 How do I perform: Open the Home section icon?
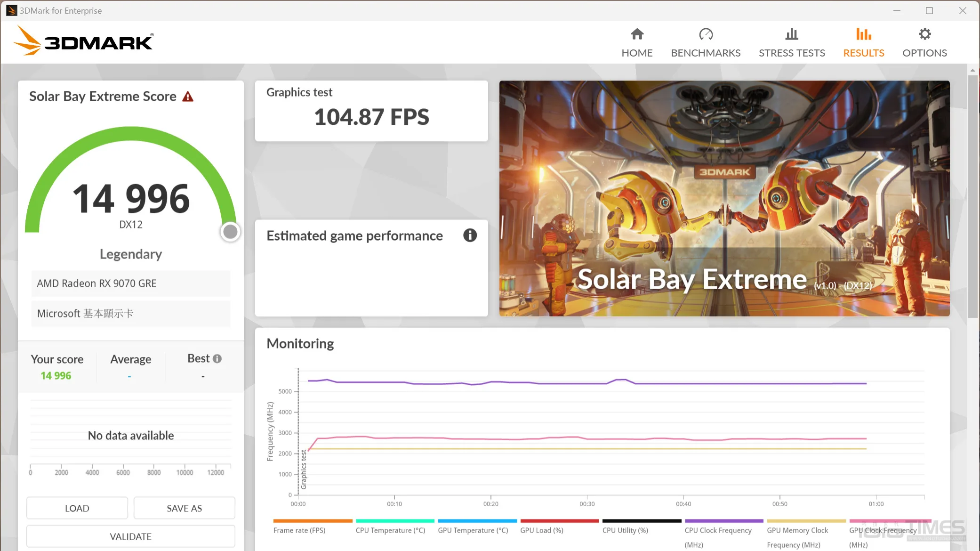coord(637,34)
